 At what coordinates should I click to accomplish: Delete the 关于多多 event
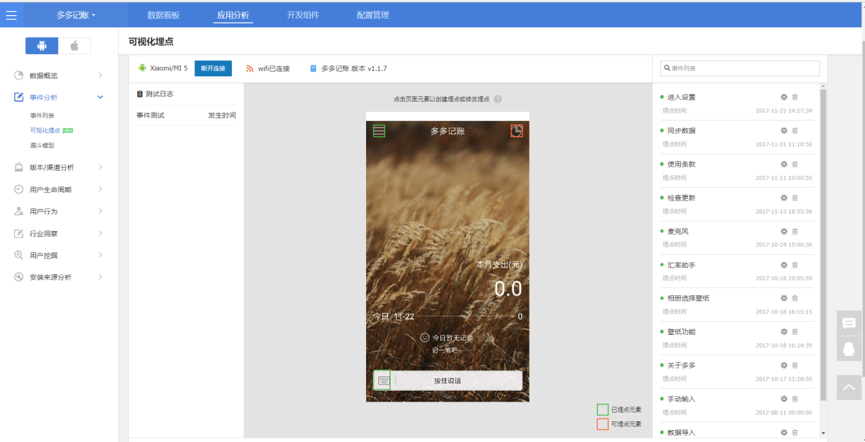click(795, 365)
